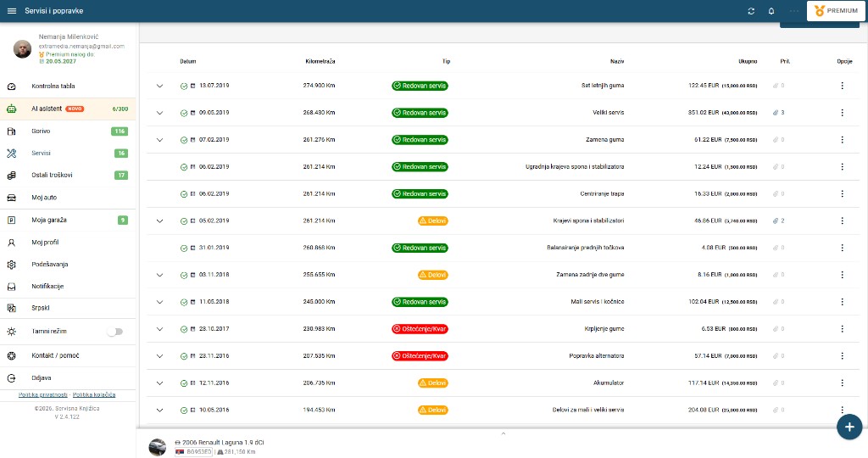Open the notifications bell icon

[771, 11]
